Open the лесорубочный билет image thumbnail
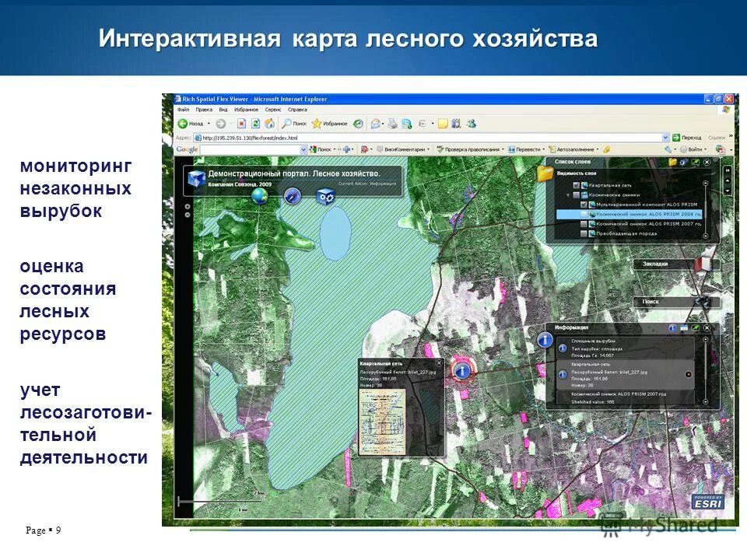 [x=382, y=422]
